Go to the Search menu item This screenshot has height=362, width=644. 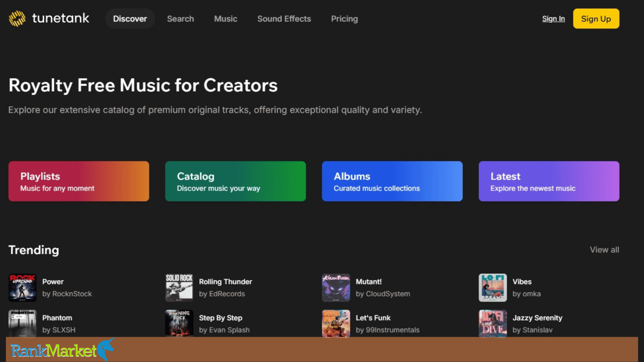(x=181, y=19)
